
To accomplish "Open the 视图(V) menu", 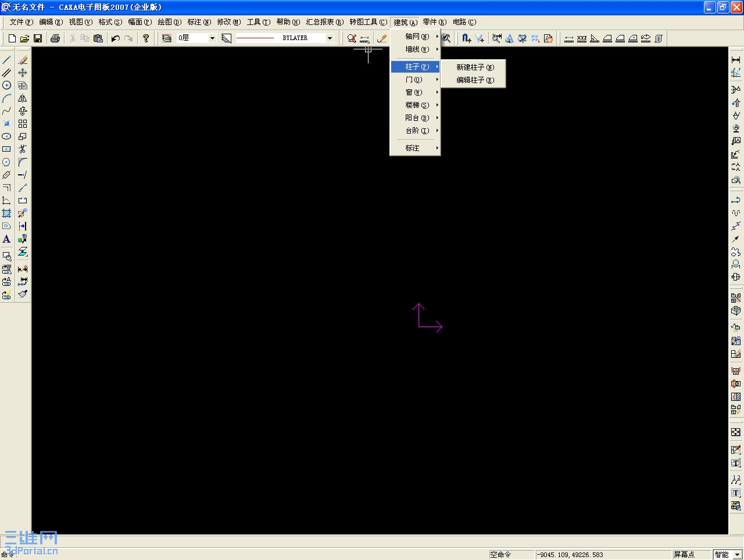I will click(81, 22).
